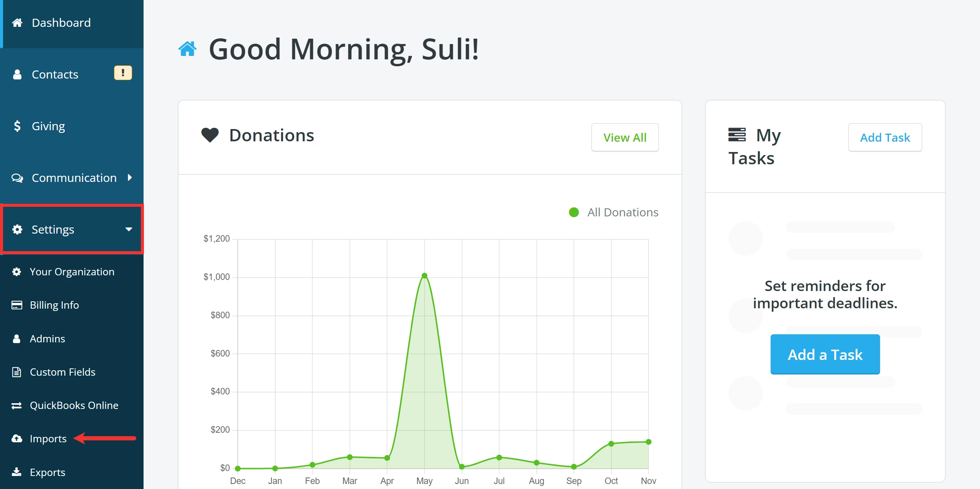Image resolution: width=980 pixels, height=489 pixels.
Task: Click View All donations button
Action: click(x=625, y=137)
